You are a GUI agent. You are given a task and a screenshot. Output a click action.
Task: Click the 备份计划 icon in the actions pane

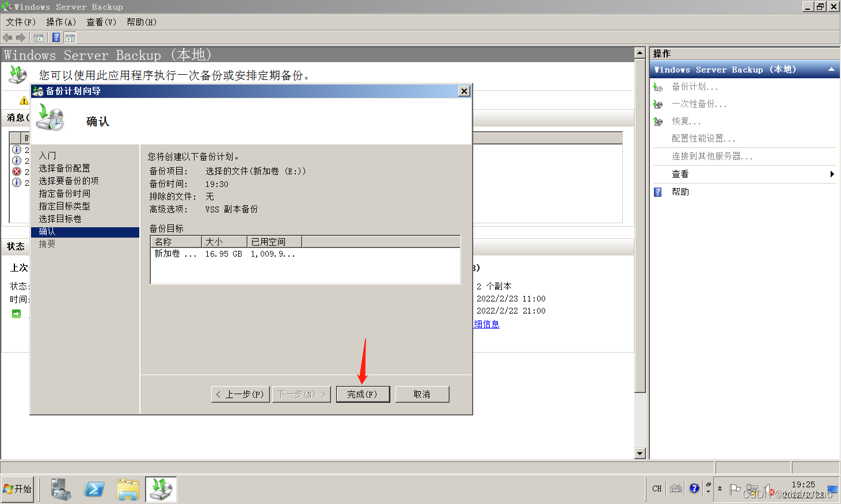coord(659,87)
